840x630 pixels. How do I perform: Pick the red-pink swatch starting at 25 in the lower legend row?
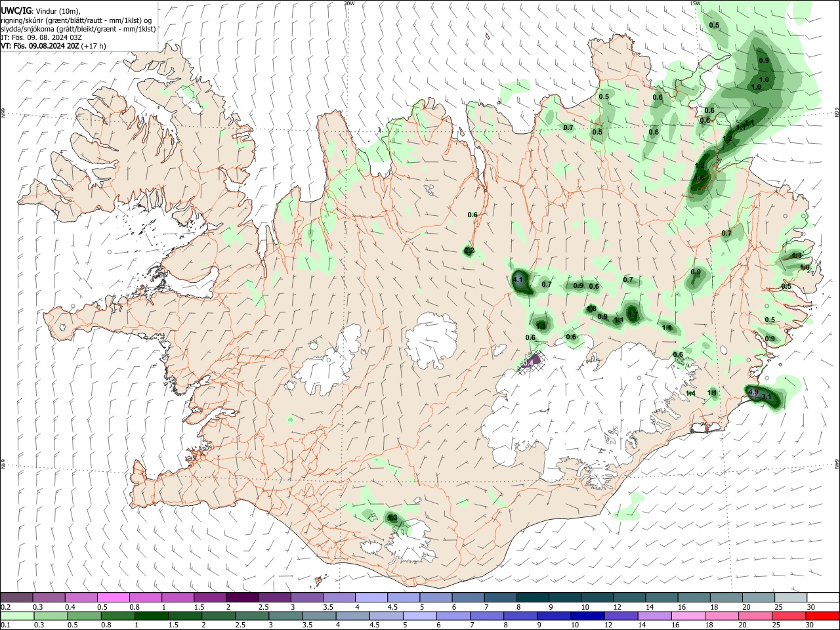(789, 616)
